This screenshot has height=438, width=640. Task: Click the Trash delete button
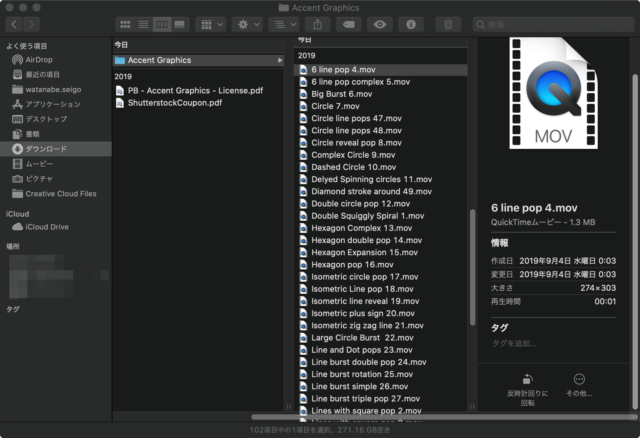448,24
